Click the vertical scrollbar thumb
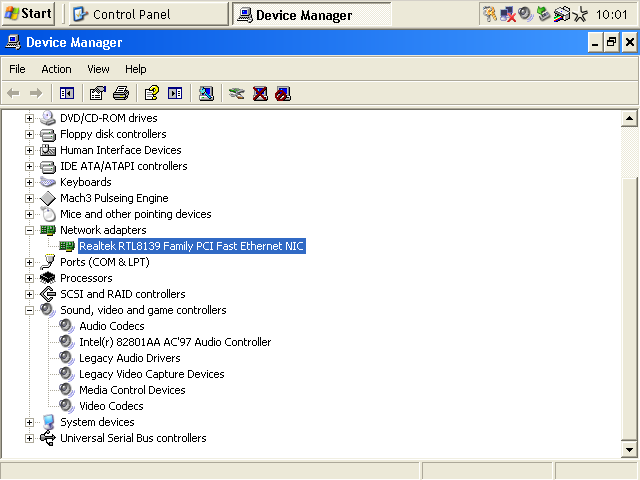Viewport: 640px width, 480px height. click(629, 309)
